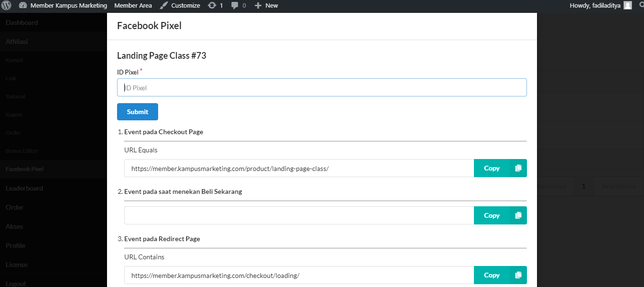This screenshot has height=287, width=644.
Task: Click clipboard icon beside Redirect Page Copy
Action: [x=518, y=275]
